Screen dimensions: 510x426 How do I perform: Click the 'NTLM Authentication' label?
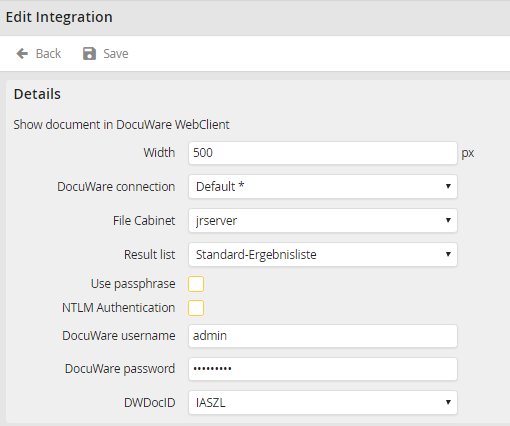(119, 308)
